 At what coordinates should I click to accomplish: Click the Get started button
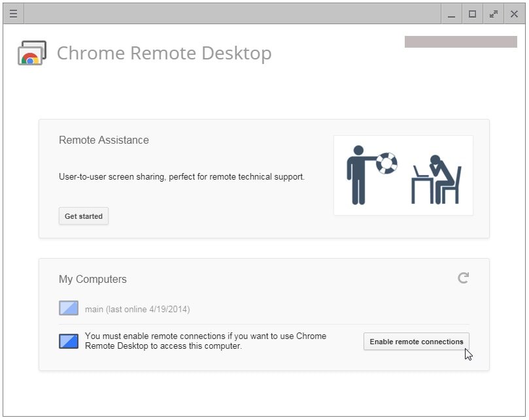coord(84,216)
